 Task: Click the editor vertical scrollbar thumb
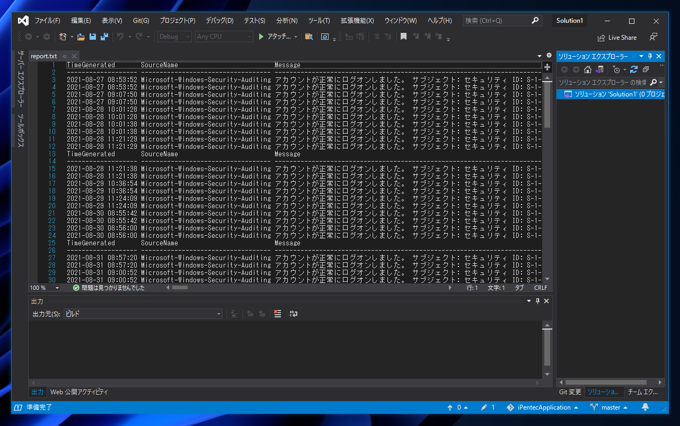547,104
